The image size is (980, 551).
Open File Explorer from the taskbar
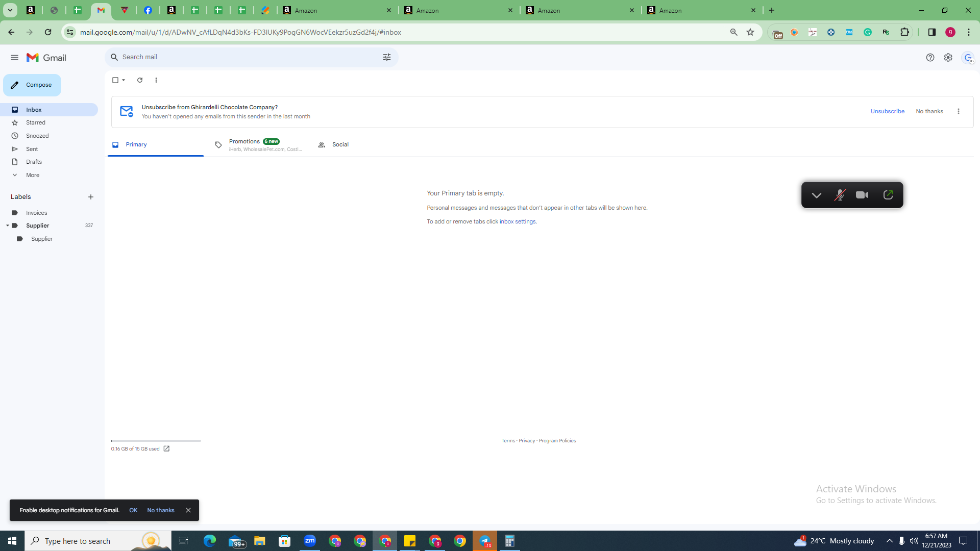click(x=260, y=541)
